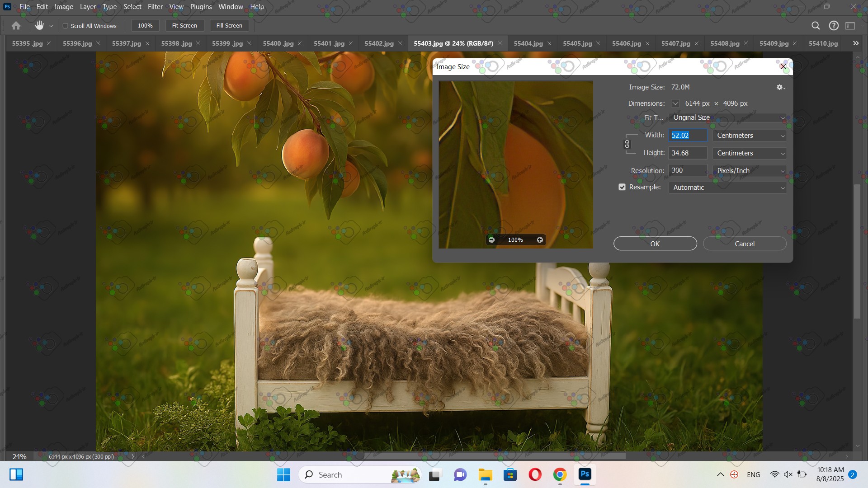The height and width of the screenshot is (488, 868).
Task: Click the Home icon in options bar
Action: pyautogui.click(x=16, y=26)
